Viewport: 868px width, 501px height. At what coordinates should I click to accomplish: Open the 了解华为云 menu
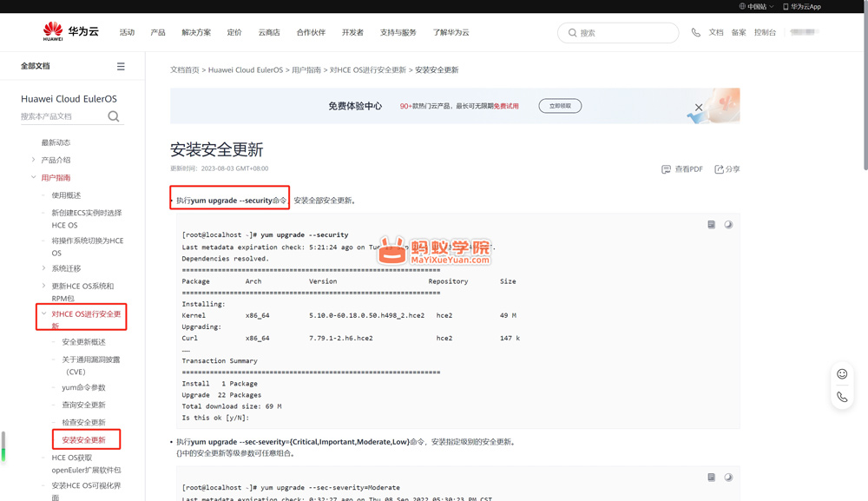(x=450, y=33)
